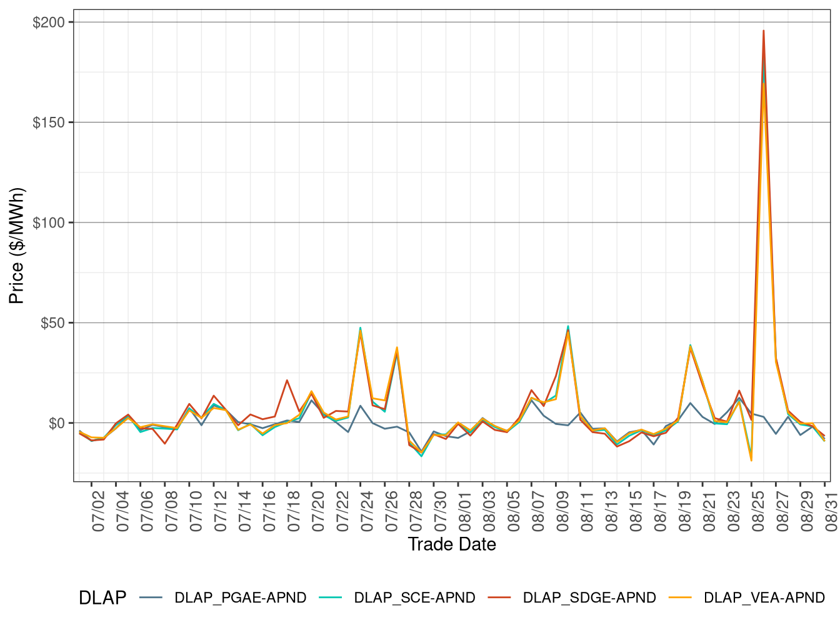Click the red SDGE legend line swatch
This screenshot has width=840, height=630.
click(x=499, y=597)
